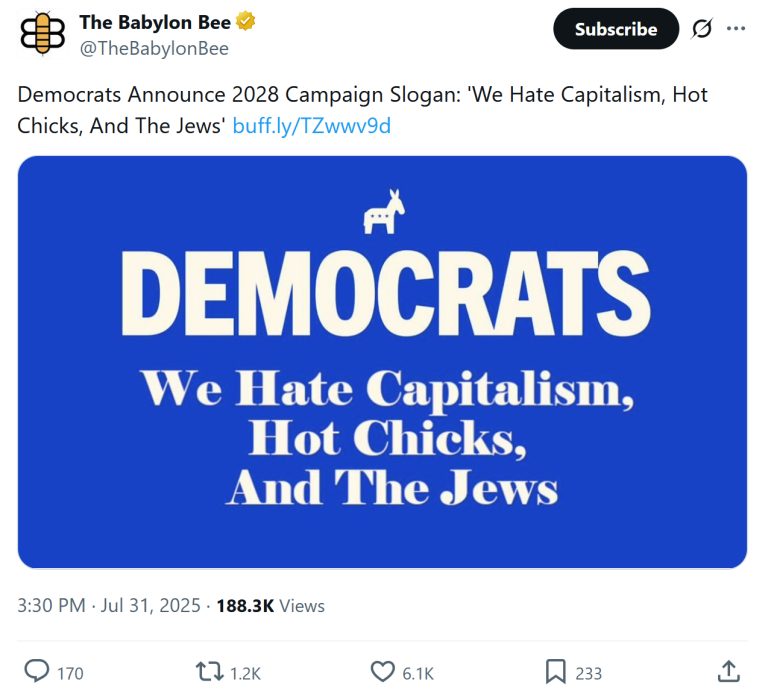The width and height of the screenshot is (768, 697).
Task: Open the buff.ly/TZwwv9d link
Action: (x=311, y=127)
